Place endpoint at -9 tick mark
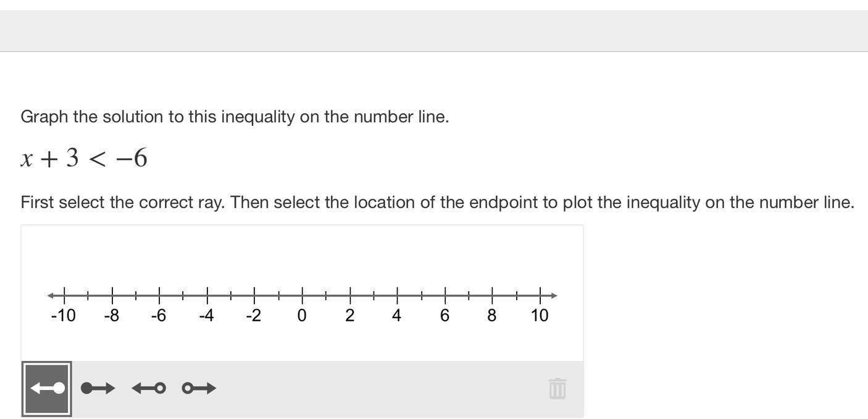 88,295
